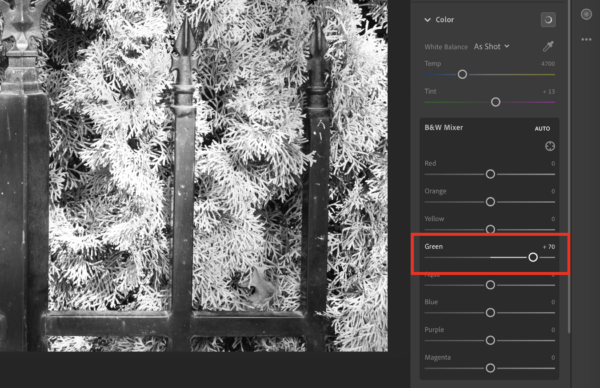Select the targeted adjustment tool icon
The image size is (600, 388).
coord(550,146)
